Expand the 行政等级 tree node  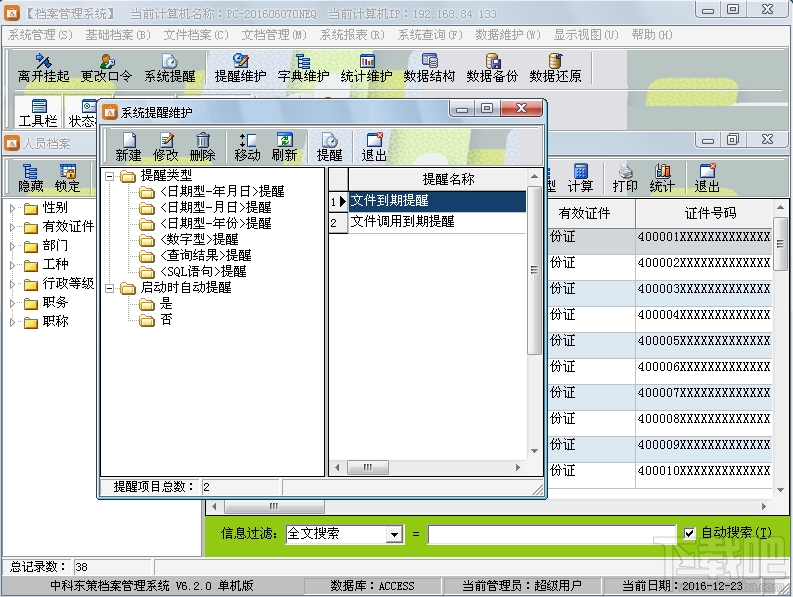[13, 284]
